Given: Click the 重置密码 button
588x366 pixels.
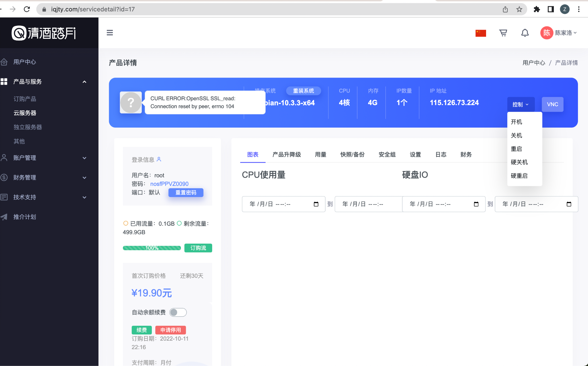Looking at the screenshot, I should [186, 192].
